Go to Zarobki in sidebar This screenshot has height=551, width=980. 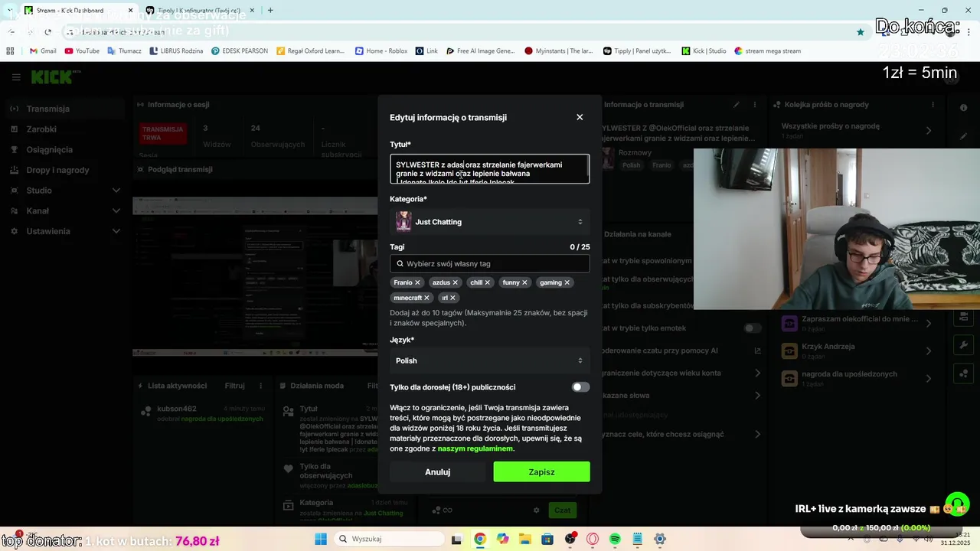pyautogui.click(x=65, y=129)
